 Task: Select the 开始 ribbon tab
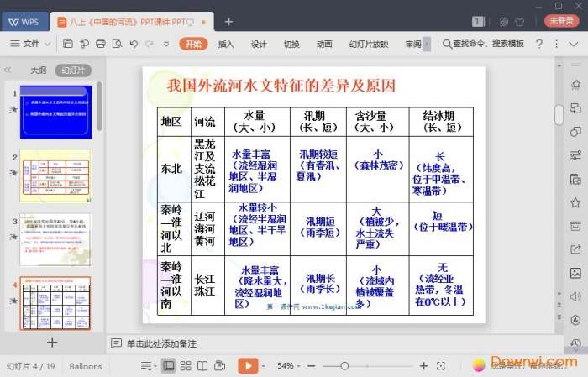coord(193,44)
